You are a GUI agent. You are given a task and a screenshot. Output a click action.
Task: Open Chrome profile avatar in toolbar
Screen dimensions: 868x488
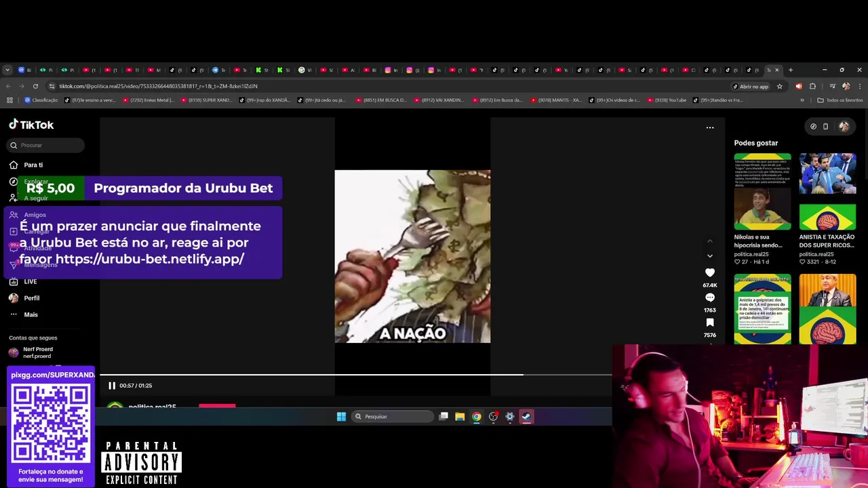[x=846, y=86]
